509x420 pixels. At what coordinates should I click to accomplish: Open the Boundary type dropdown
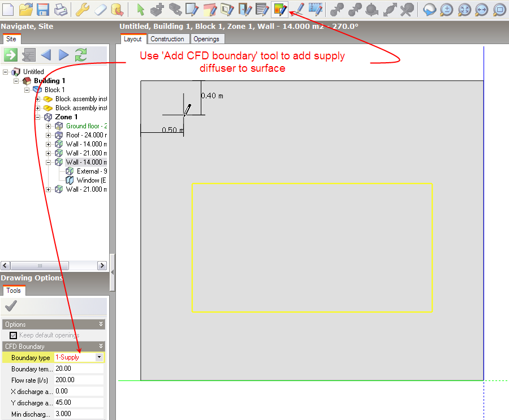[x=100, y=357]
